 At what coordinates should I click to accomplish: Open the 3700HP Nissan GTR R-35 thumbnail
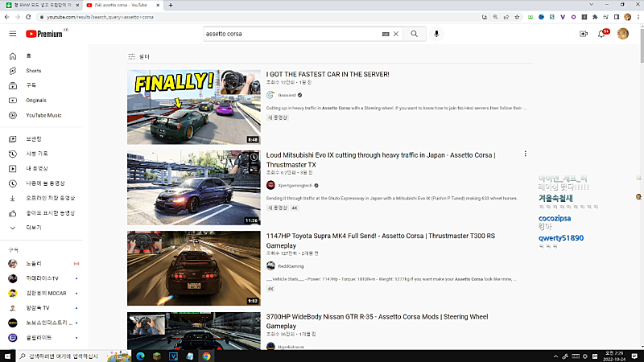point(194,331)
